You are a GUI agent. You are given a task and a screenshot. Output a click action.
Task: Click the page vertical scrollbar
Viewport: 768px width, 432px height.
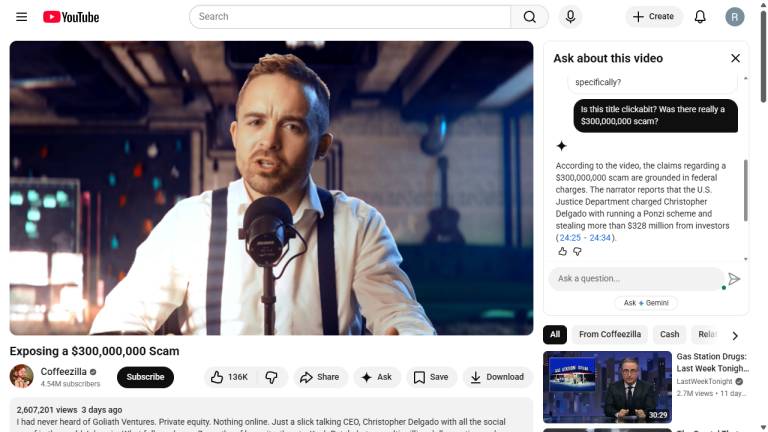click(763, 56)
